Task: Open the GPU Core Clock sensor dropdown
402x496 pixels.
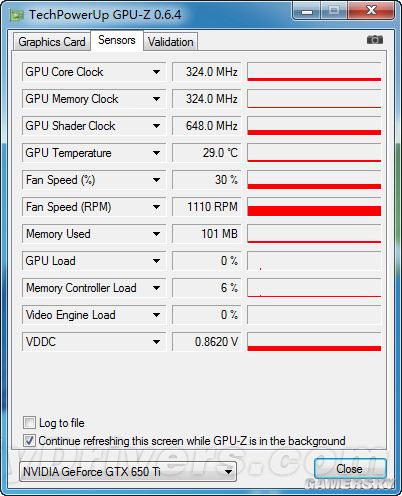Action: [156, 72]
